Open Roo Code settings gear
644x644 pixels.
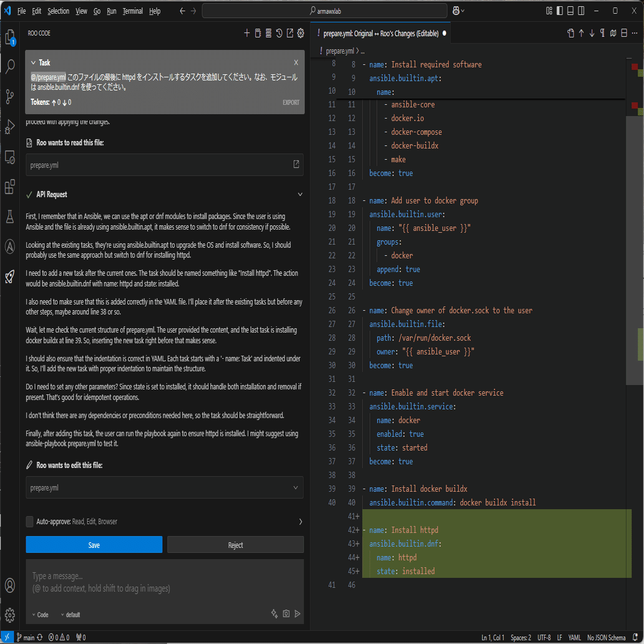tap(301, 33)
